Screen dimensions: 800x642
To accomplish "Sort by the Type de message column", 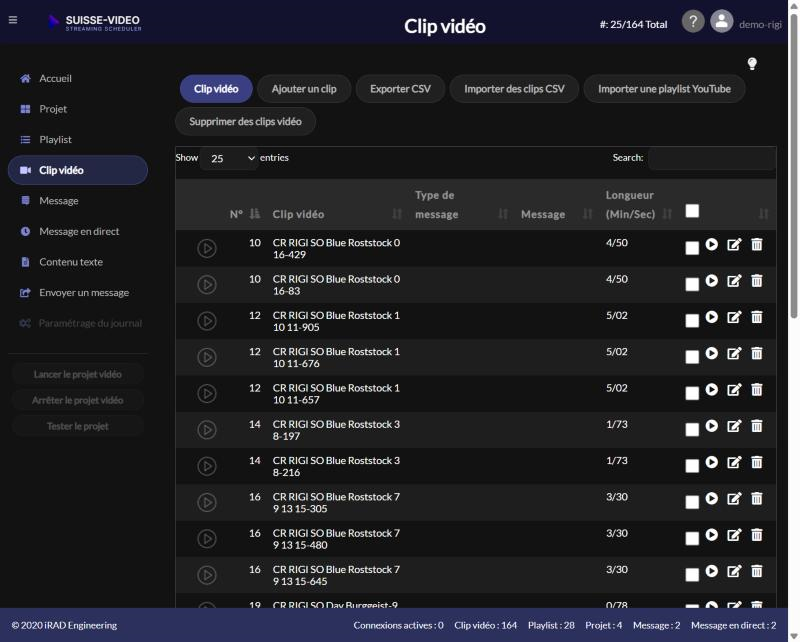I will (461, 205).
